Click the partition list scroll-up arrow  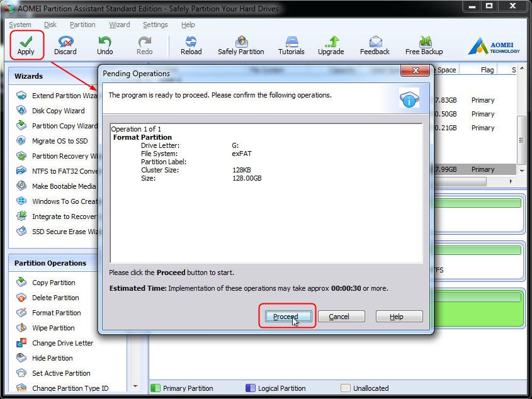coord(522,69)
